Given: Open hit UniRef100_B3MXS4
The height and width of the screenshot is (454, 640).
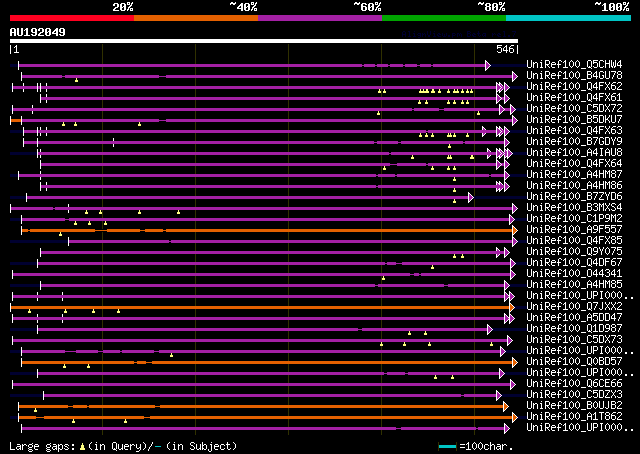Looking at the screenshot, I should pos(574,208).
